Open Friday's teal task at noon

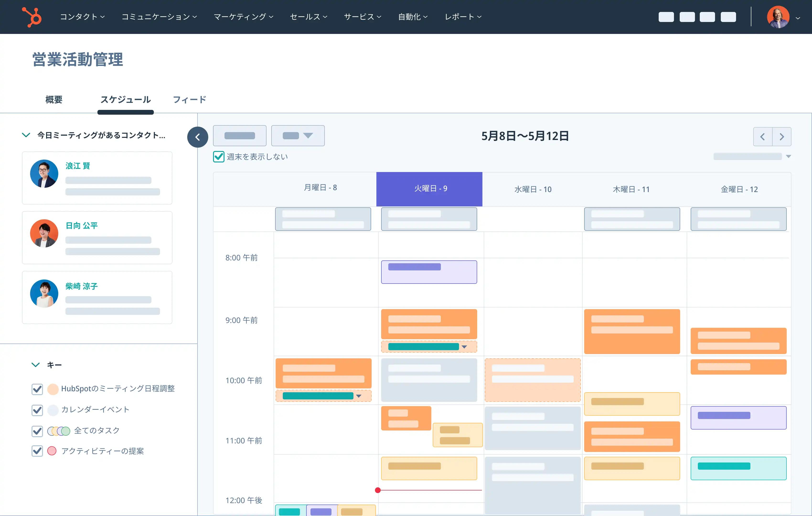[x=738, y=468]
